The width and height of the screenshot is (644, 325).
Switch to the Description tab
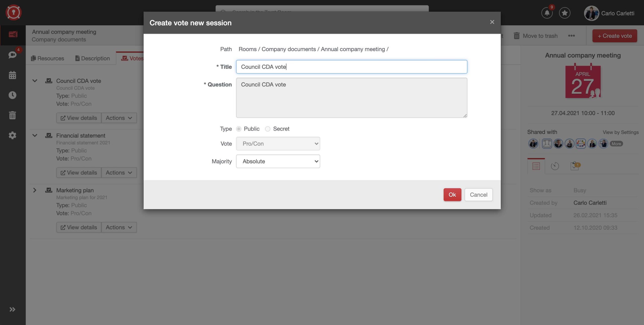(93, 58)
